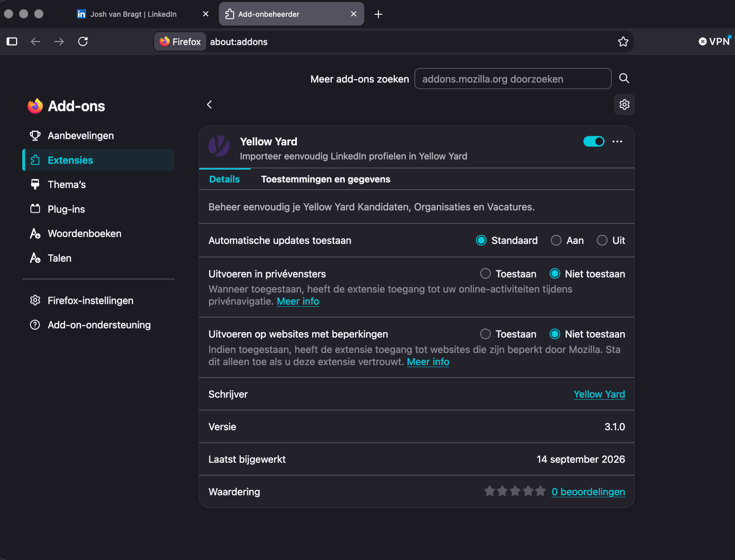Disable the Yellow Yard extension toggle
Image resolution: width=735 pixels, height=560 pixels.
[594, 141]
